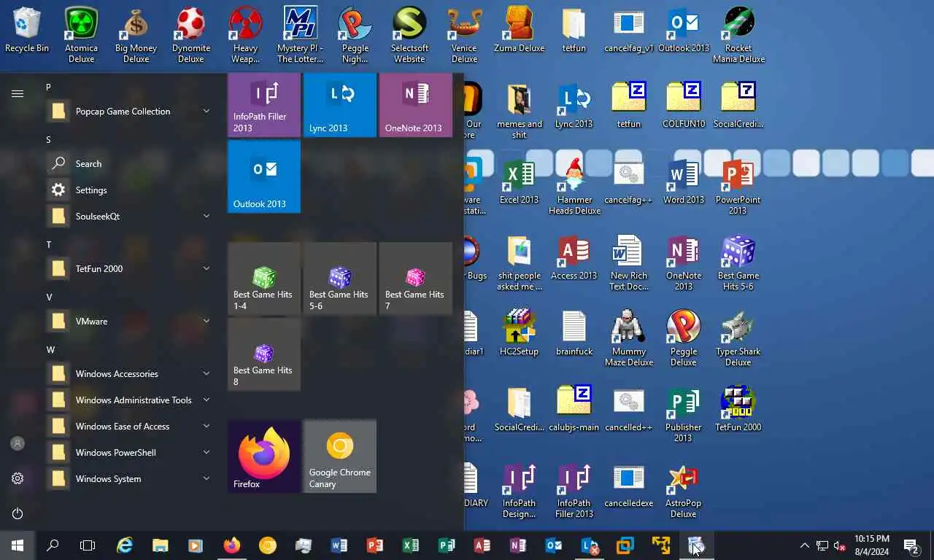934x560 pixels.
Task: Open the calubjs-main zip folder
Action: tap(574, 410)
